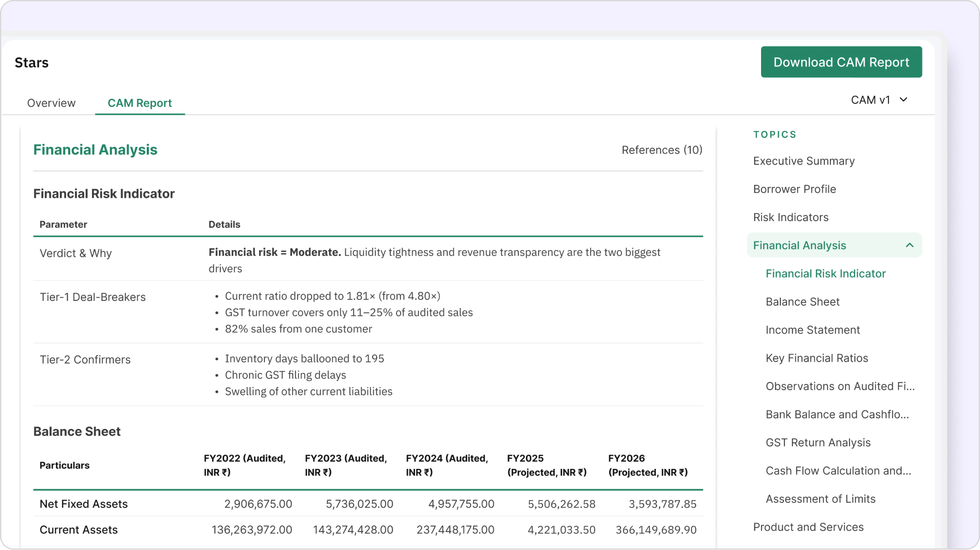Screen dimensions: 980x550
Task: Select the CAM Report tab
Action: click(x=140, y=103)
